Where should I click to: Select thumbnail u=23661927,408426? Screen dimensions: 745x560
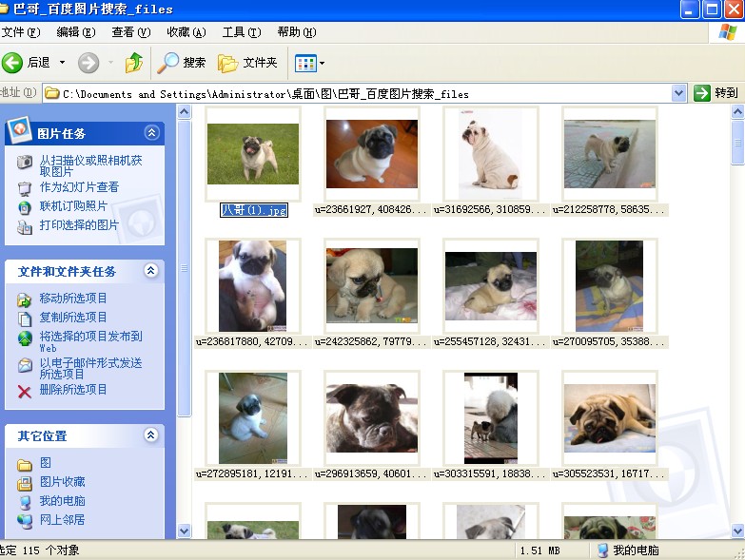point(372,154)
